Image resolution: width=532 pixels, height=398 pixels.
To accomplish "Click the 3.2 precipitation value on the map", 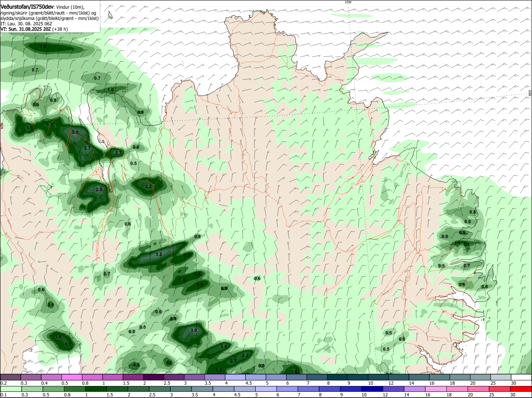I will coord(158,254).
